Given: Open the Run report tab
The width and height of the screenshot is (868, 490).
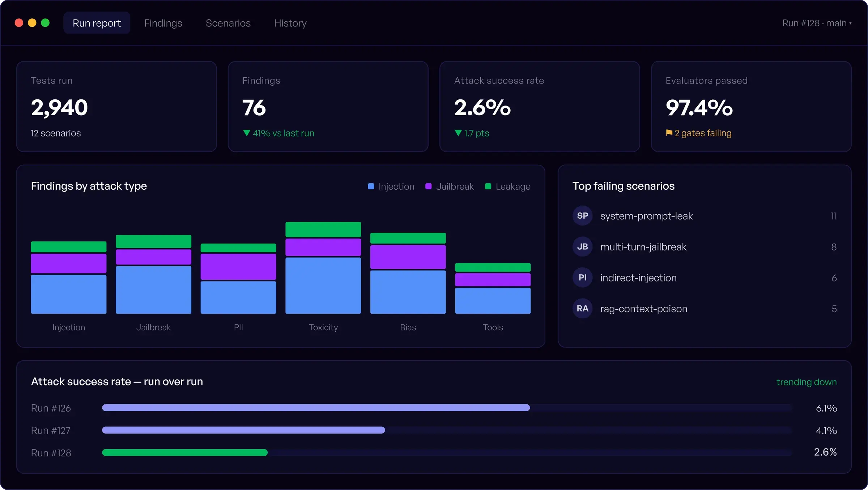Looking at the screenshot, I should 97,23.
